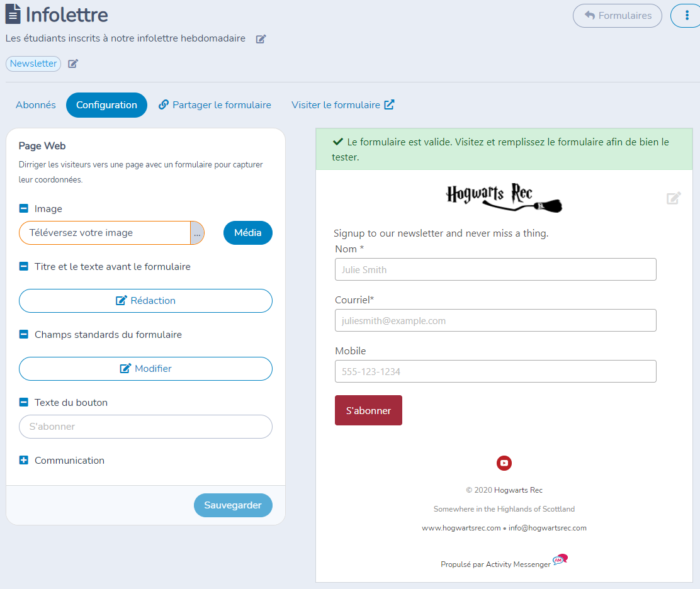Click the Activity Messenger logo icon
The height and width of the screenshot is (589, 700).
coord(560,559)
